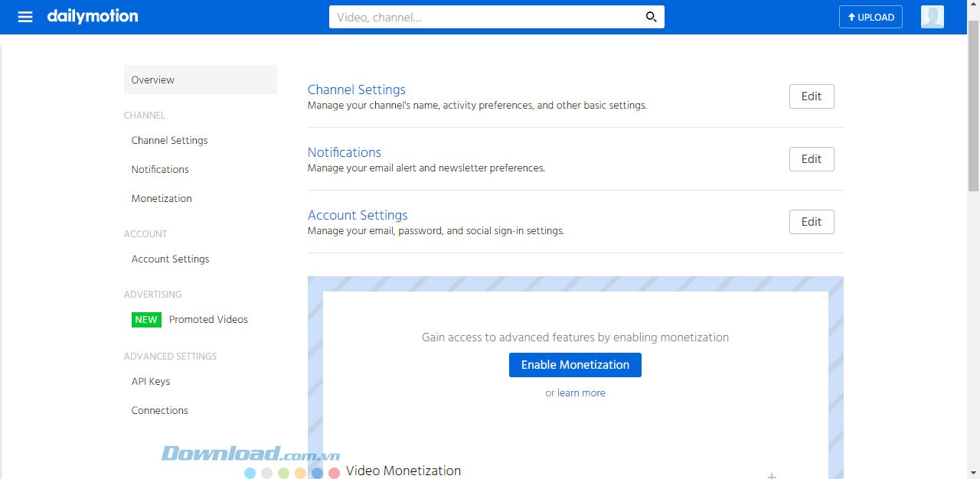980x479 pixels.
Task: Click Edit next to Notifications
Action: tap(811, 159)
